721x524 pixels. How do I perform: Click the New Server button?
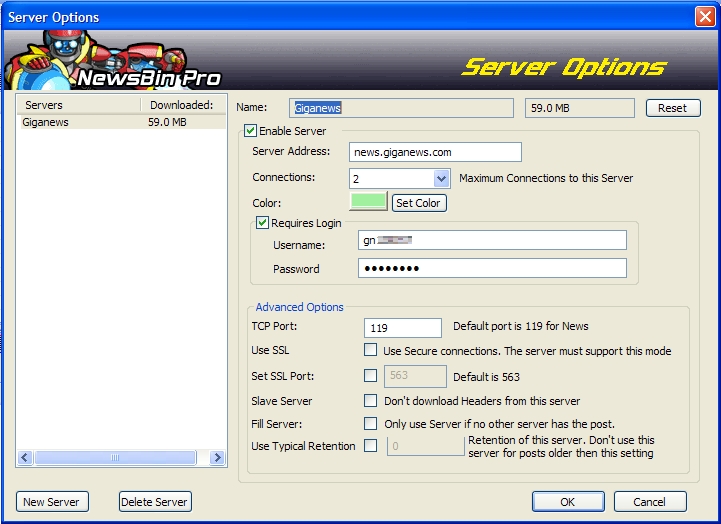52,501
